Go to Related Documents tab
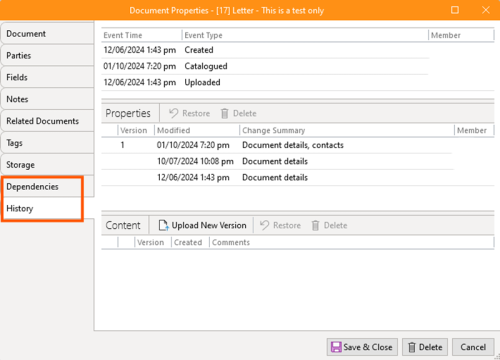The width and height of the screenshot is (500, 360). tap(47, 121)
